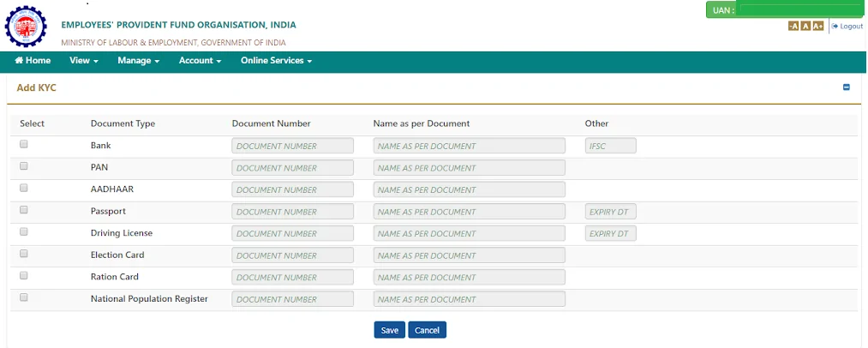Click the EPFO organisation logo
The image size is (868, 348).
click(x=26, y=27)
